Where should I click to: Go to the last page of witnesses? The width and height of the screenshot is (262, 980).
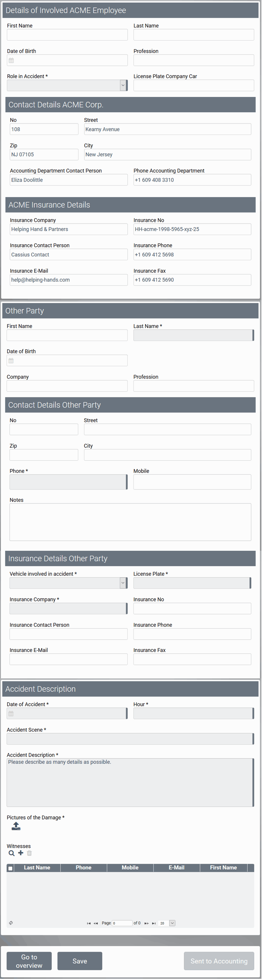click(154, 923)
